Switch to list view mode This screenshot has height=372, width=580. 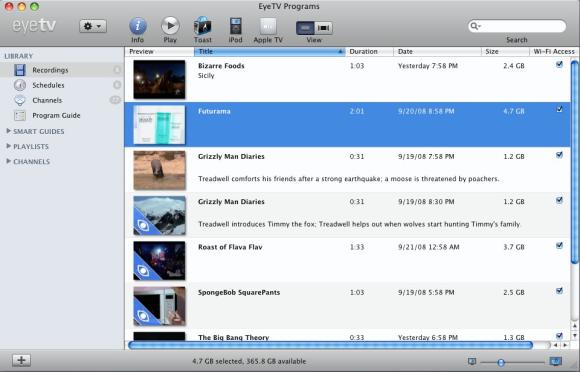pos(305,28)
